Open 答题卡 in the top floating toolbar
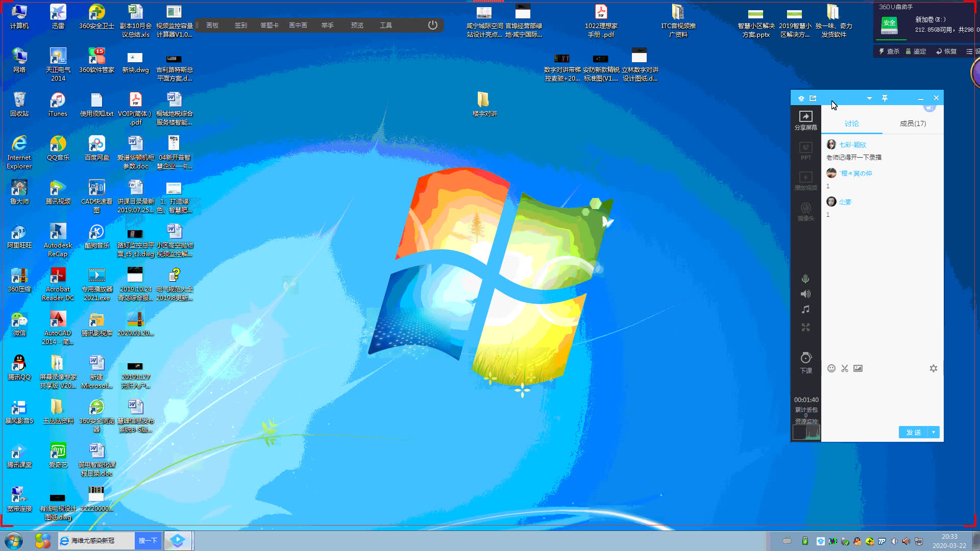 point(269,25)
